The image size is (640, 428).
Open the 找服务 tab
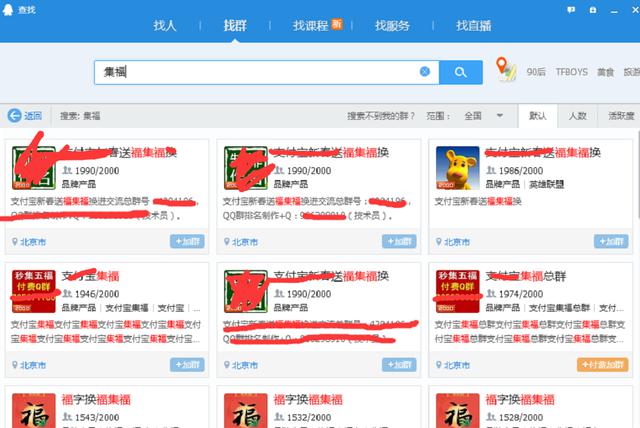392,26
